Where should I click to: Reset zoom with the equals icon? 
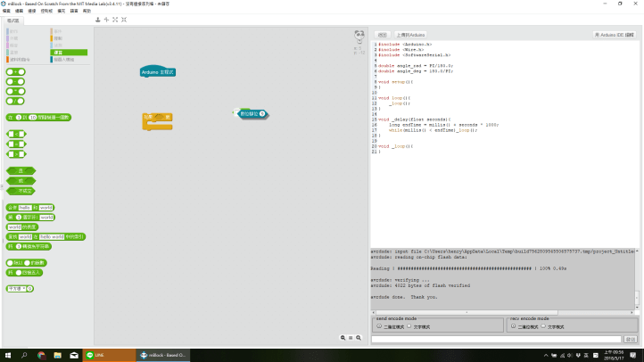352,338
